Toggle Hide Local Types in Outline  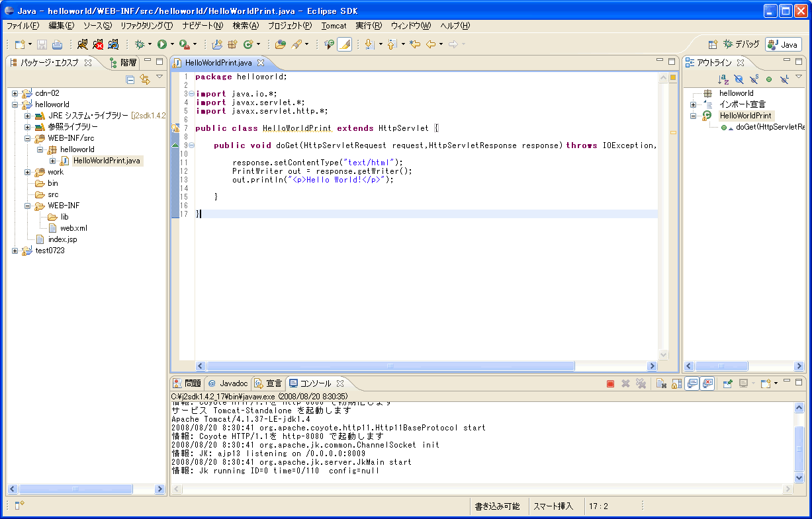pos(784,79)
